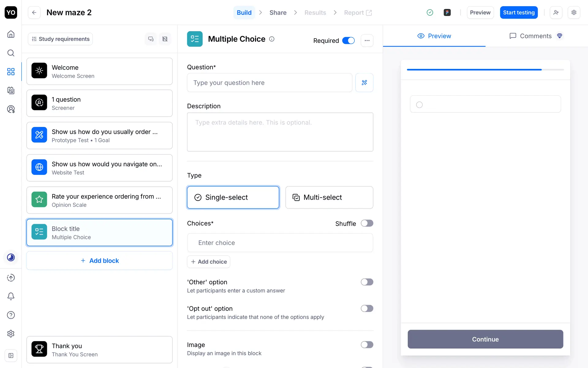Viewport: 588px width, 368px height.
Task: Click the invite collaborator icon in top bar
Action: (x=556, y=13)
